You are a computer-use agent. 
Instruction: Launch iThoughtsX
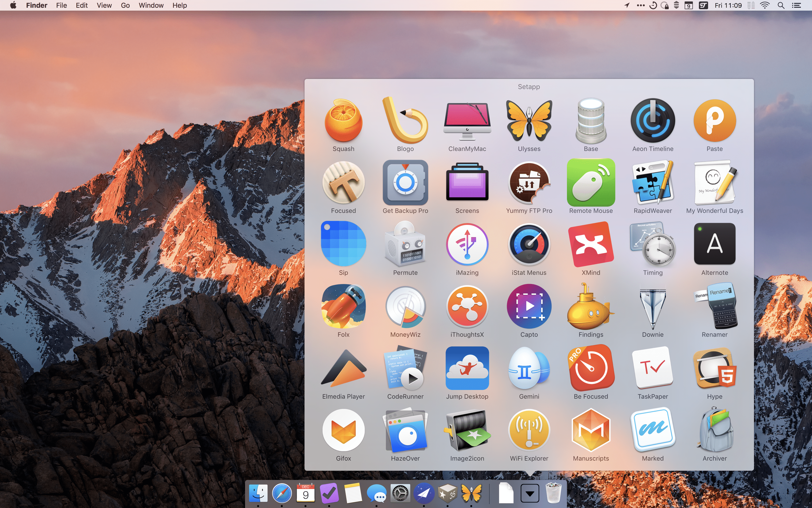pos(467,306)
